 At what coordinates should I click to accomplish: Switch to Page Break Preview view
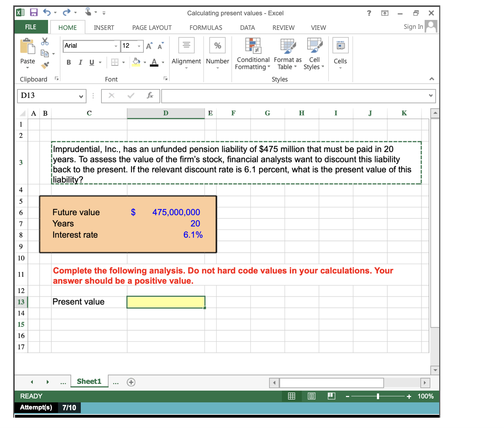point(331,396)
